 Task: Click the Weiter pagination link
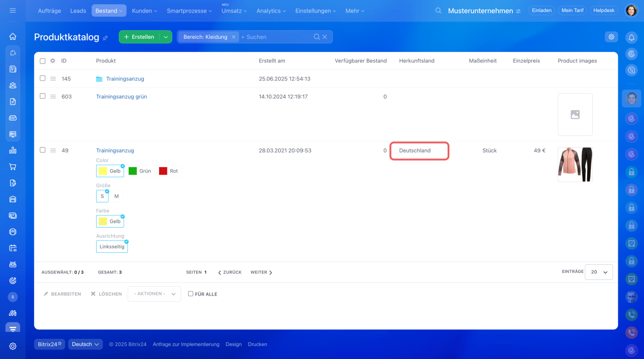(x=262, y=272)
